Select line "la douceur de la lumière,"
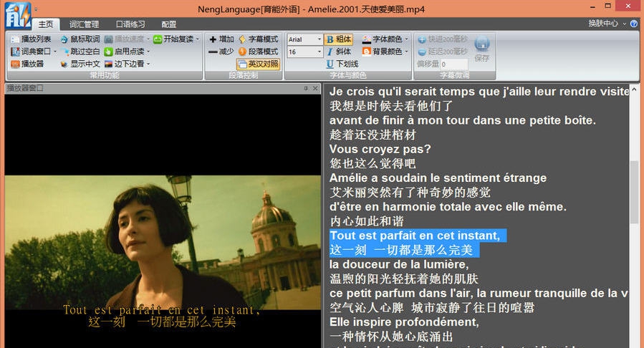 click(399, 264)
